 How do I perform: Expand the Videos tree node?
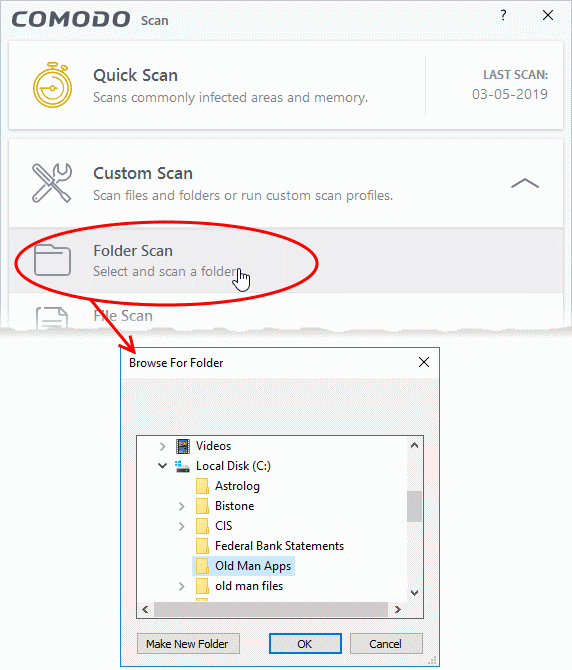coord(162,447)
